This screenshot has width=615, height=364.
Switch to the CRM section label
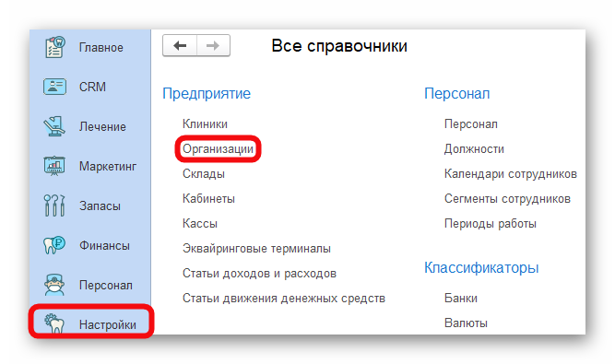92,87
